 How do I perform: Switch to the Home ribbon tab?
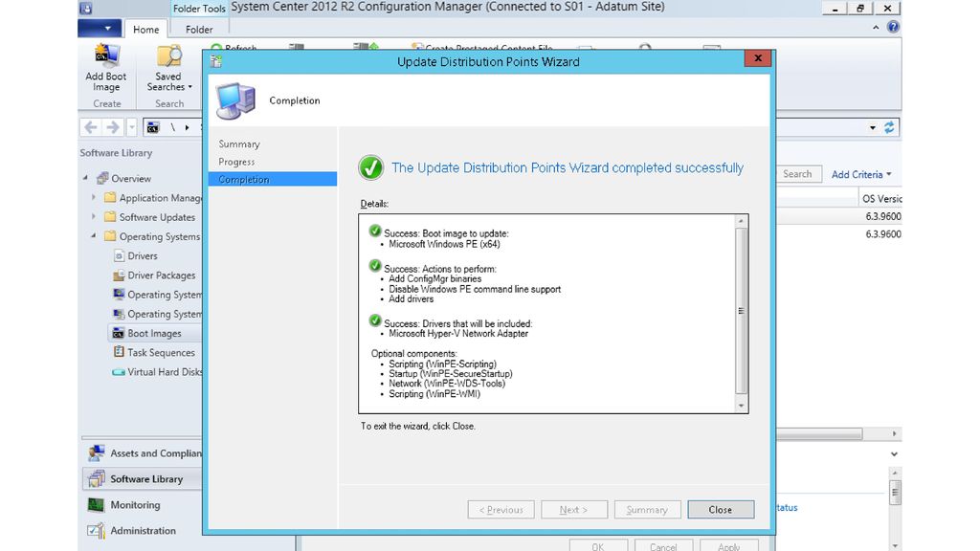145,30
